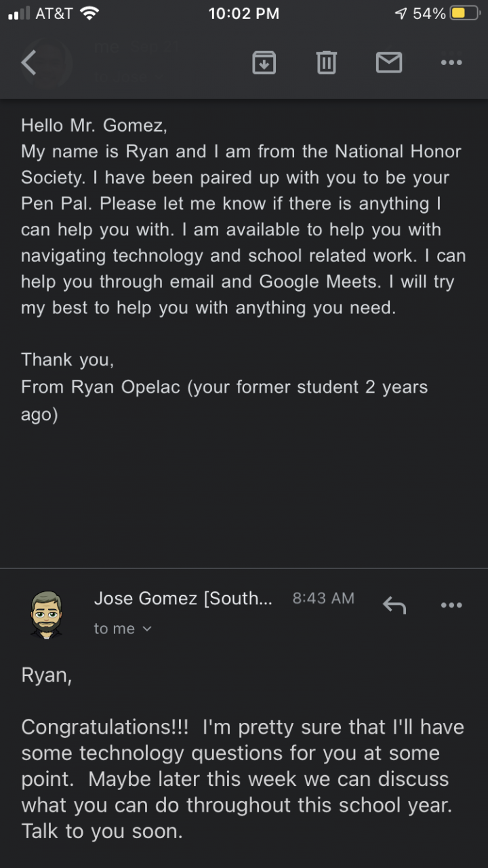Tap the sender name "Jose Gomez [South..."
The height and width of the screenshot is (868, 488).
tap(183, 598)
